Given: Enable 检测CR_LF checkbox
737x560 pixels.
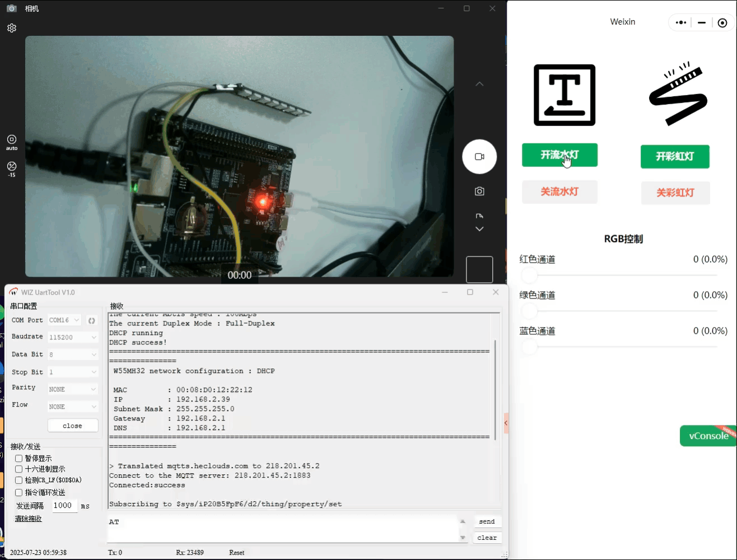Looking at the screenshot, I should click(18, 480).
